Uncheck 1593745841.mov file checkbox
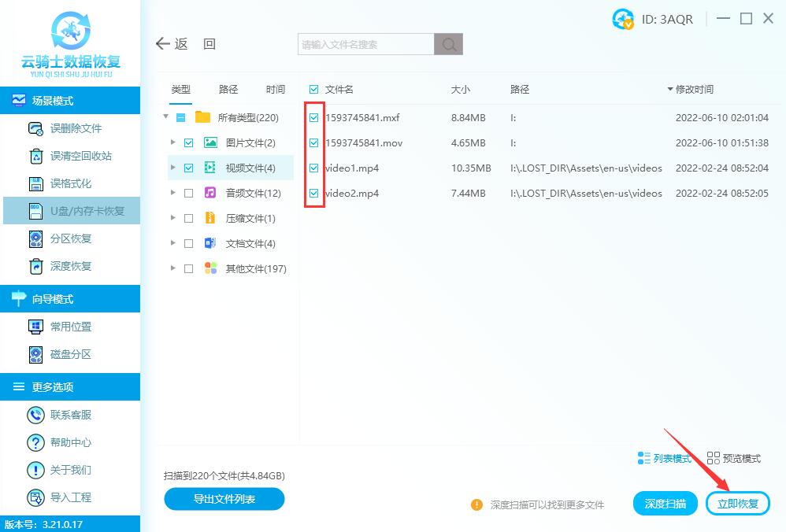Image resolution: width=786 pixels, height=532 pixels. coord(313,142)
